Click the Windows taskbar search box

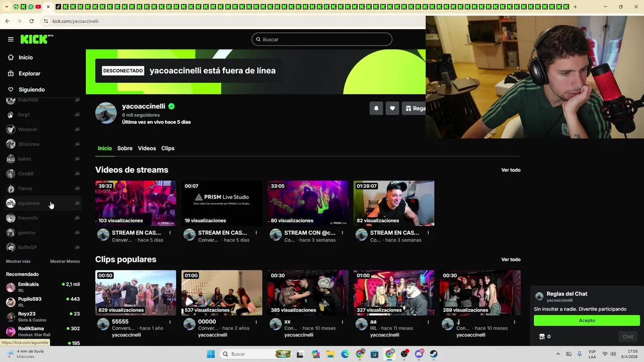click(x=257, y=354)
